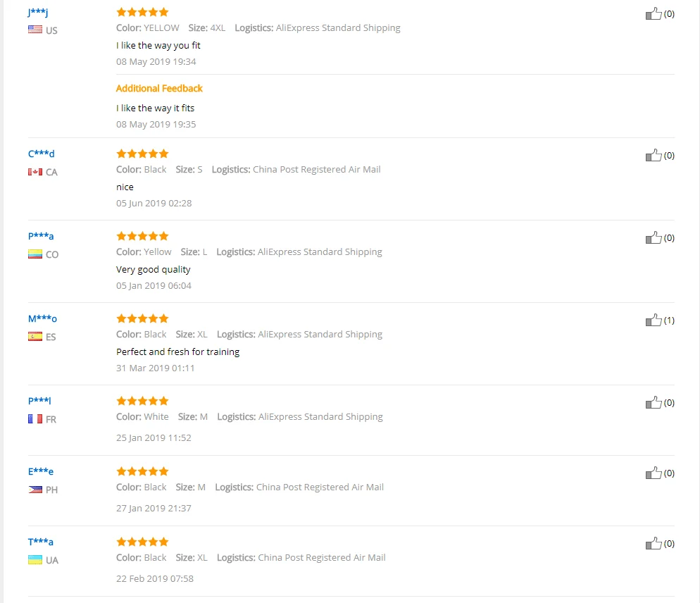Open reviewer profile P***l
700x603 pixels.
(39, 401)
